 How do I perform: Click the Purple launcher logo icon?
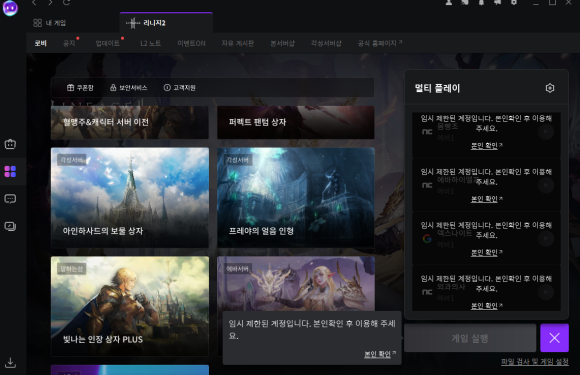pyautogui.click(x=10, y=8)
